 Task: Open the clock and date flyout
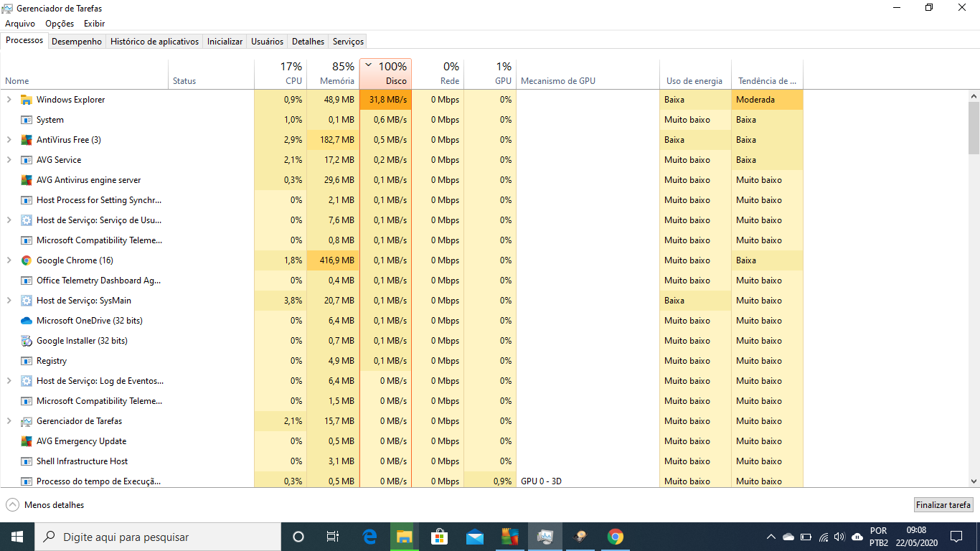(916, 537)
